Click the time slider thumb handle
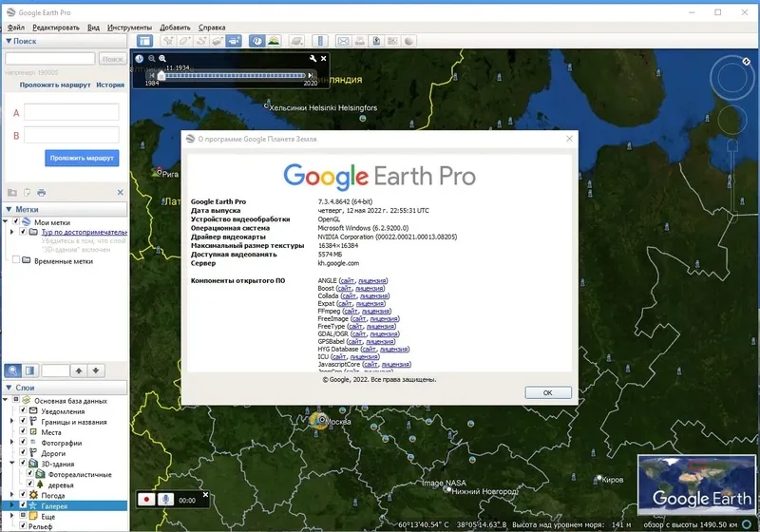 pos(161,76)
